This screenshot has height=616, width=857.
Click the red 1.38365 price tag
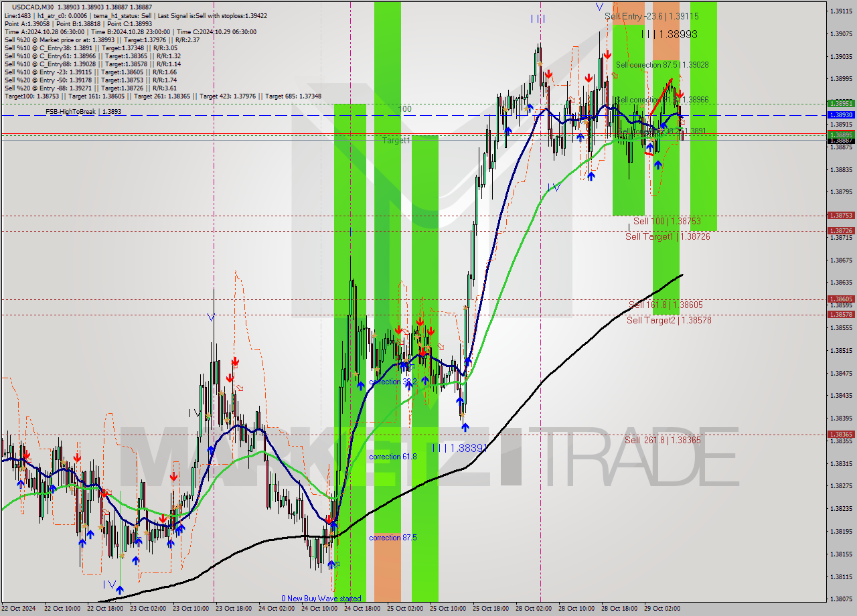click(x=841, y=435)
